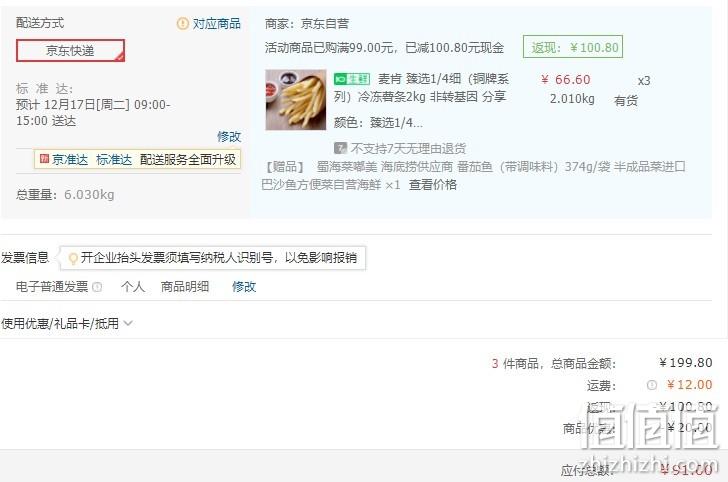This screenshot has height=482, width=728.
Task: Click the 7-day no-return badge icon
Action: click(x=340, y=148)
